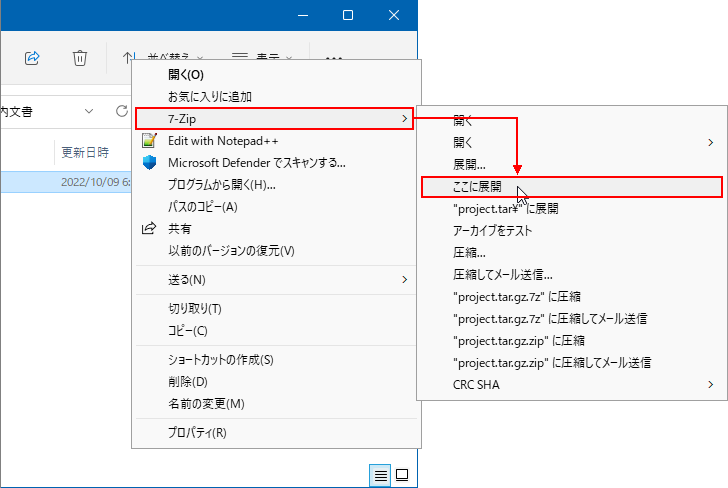Choose 名前の変更(M)
This screenshot has width=728, height=488.
coord(277,403)
